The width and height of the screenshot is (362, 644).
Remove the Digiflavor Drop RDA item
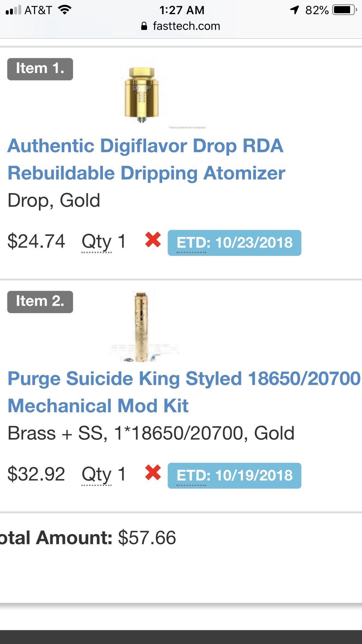coord(153,240)
